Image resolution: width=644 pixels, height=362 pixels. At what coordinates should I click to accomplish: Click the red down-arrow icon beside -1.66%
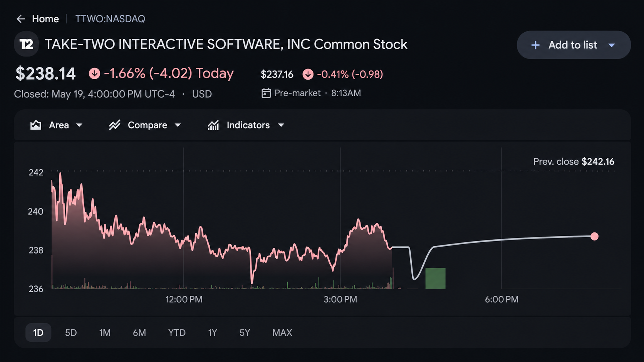click(x=94, y=73)
